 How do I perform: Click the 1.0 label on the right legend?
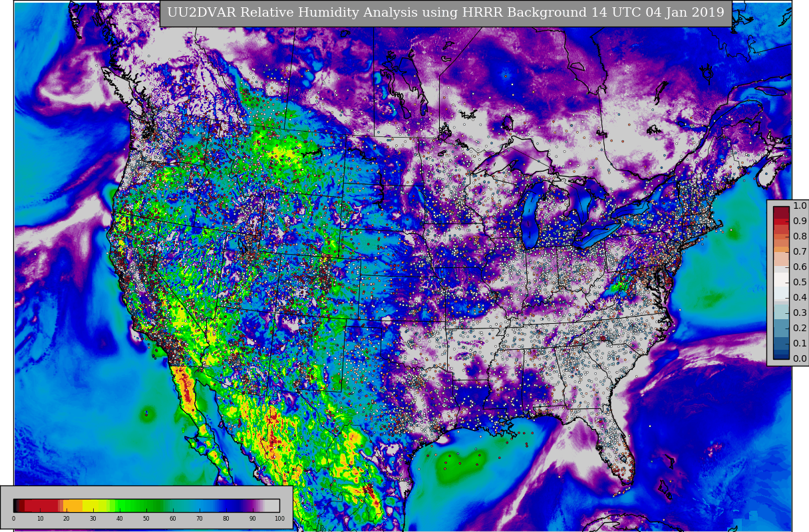[x=800, y=206]
